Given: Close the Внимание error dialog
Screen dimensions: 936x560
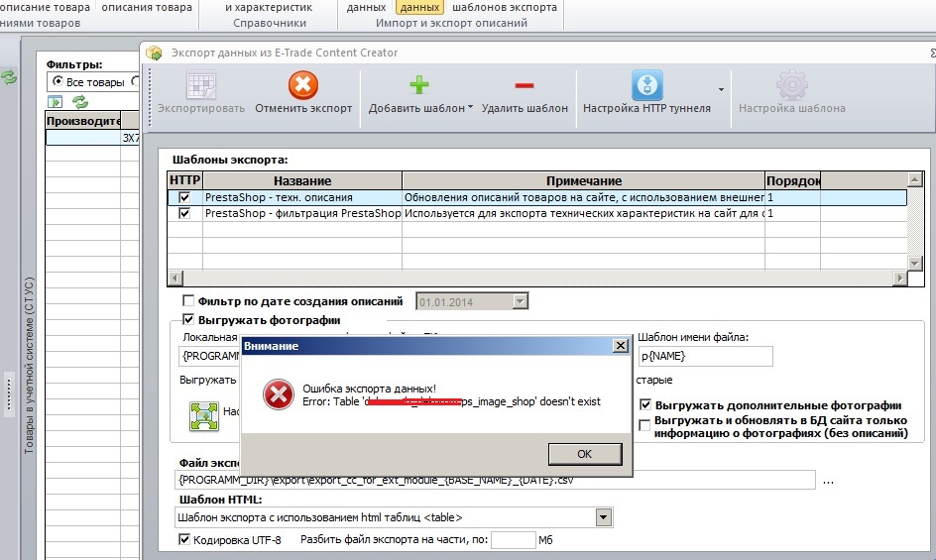Looking at the screenshot, I should (621, 345).
